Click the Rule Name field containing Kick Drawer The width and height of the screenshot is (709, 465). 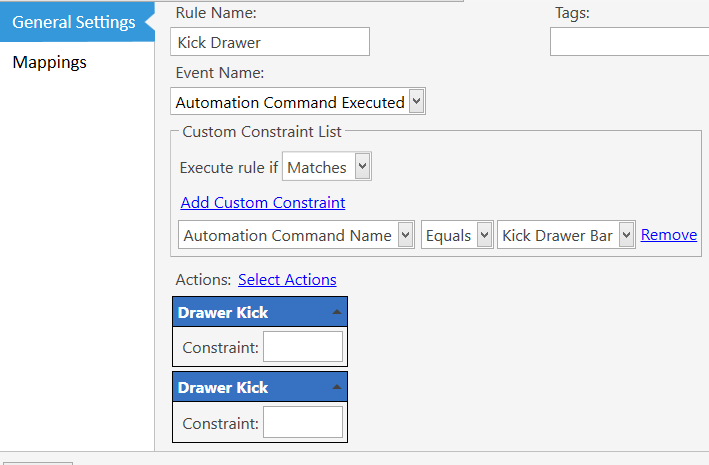pyautogui.click(x=270, y=42)
